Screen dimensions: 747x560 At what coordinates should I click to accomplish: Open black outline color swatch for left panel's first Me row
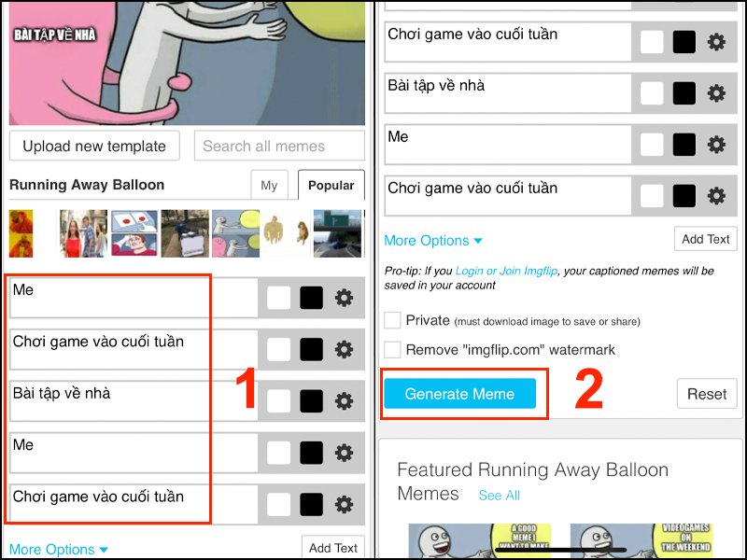pos(312,298)
